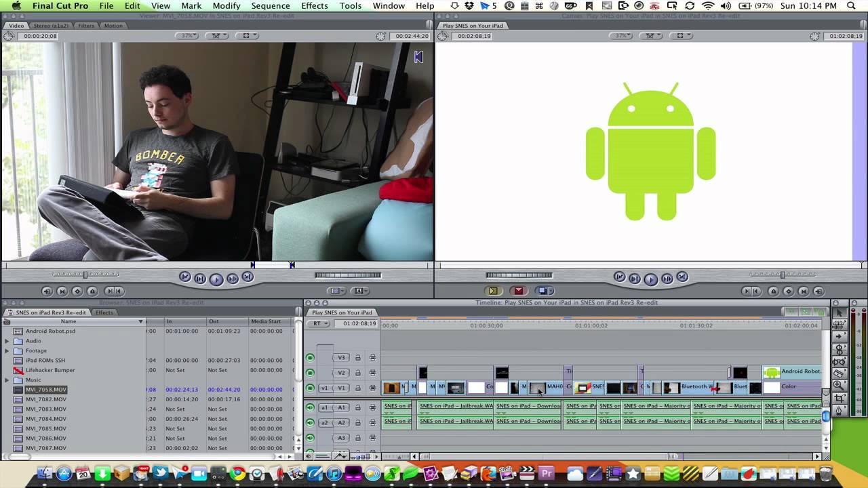Lock audio track A1
This screenshot has width=868, height=488.
coord(358,407)
